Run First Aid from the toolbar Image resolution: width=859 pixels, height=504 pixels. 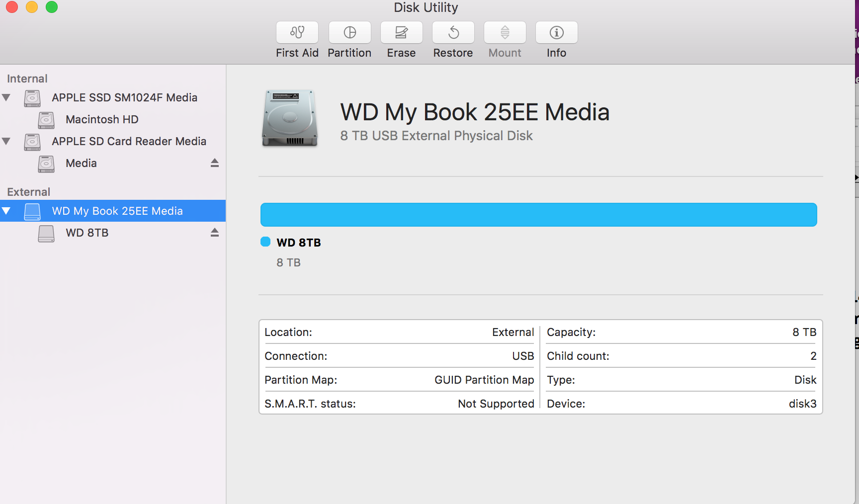click(297, 32)
